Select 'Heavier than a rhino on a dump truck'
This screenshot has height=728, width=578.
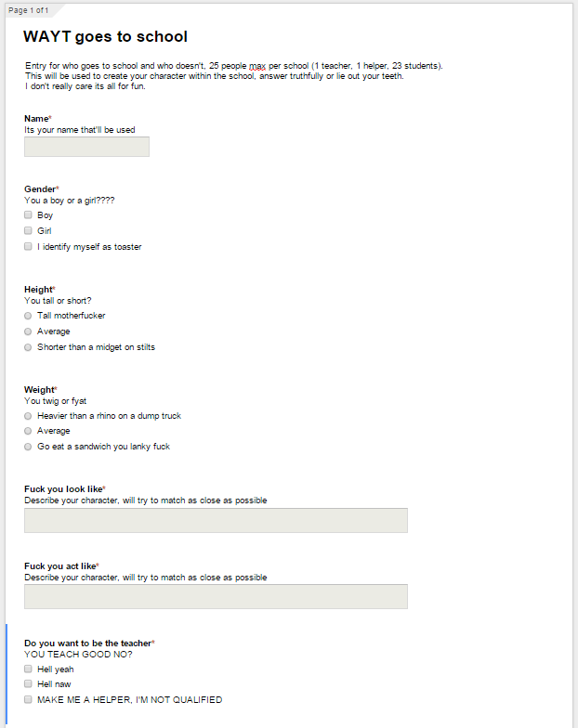(x=28, y=416)
